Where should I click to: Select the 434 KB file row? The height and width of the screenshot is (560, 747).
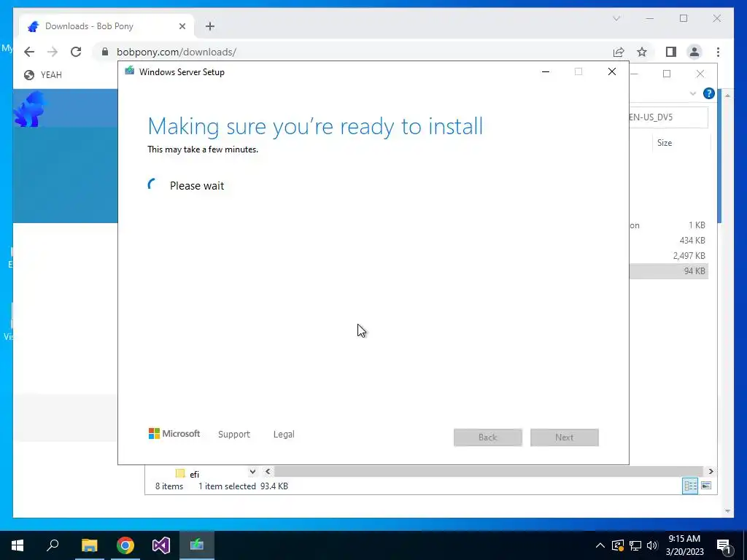pyautogui.click(x=668, y=241)
